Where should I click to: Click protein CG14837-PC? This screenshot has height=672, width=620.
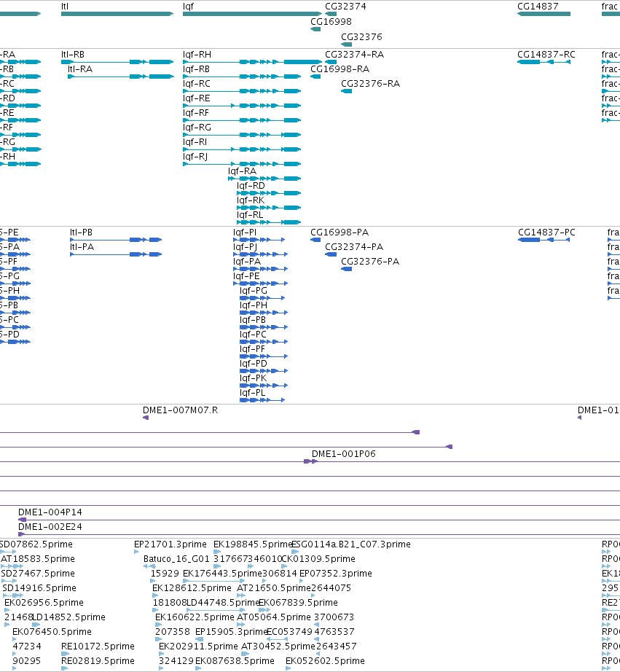544,240
